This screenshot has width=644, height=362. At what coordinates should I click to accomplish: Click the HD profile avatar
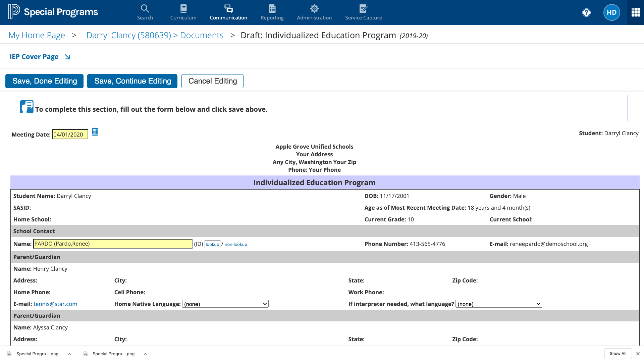point(611,12)
